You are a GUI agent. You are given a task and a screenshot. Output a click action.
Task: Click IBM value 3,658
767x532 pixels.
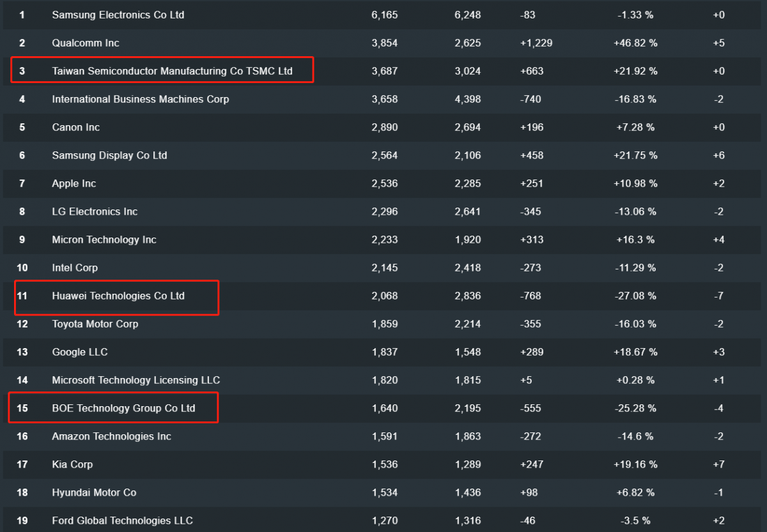tap(384, 99)
